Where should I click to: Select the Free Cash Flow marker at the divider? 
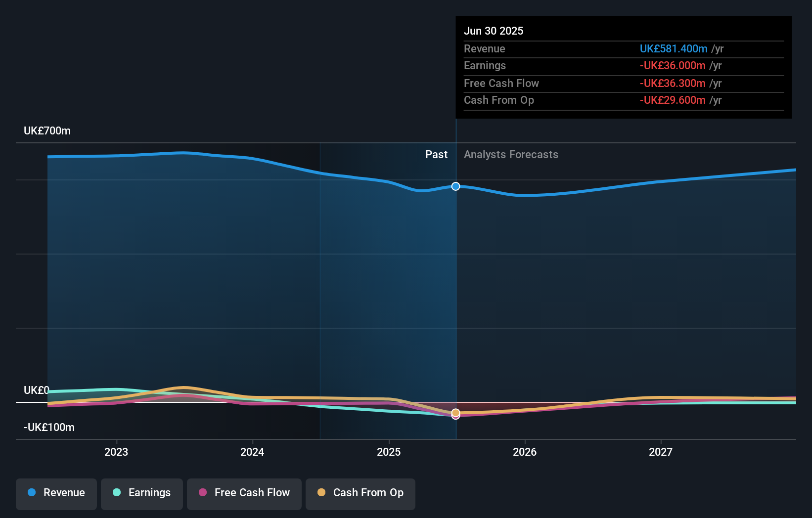coord(455,416)
